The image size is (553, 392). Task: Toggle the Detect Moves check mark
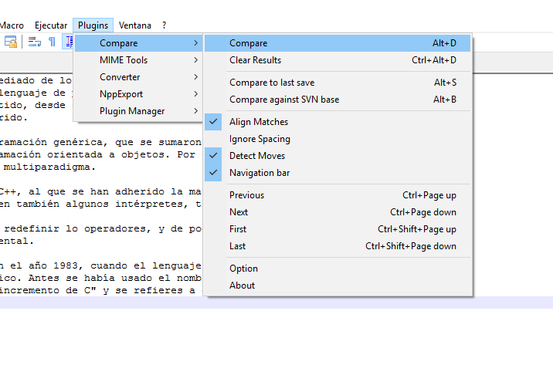click(x=213, y=155)
